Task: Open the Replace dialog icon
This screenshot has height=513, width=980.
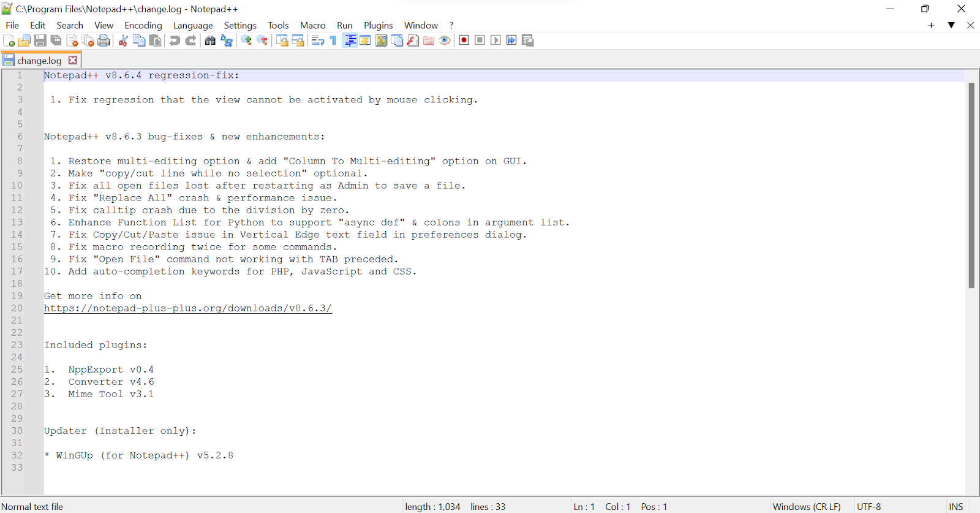Action: (226, 40)
